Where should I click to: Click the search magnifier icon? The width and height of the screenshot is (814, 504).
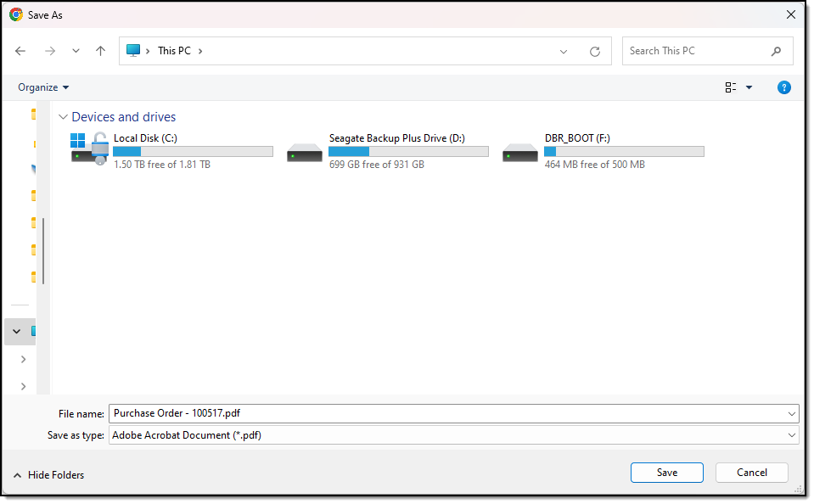click(x=776, y=51)
